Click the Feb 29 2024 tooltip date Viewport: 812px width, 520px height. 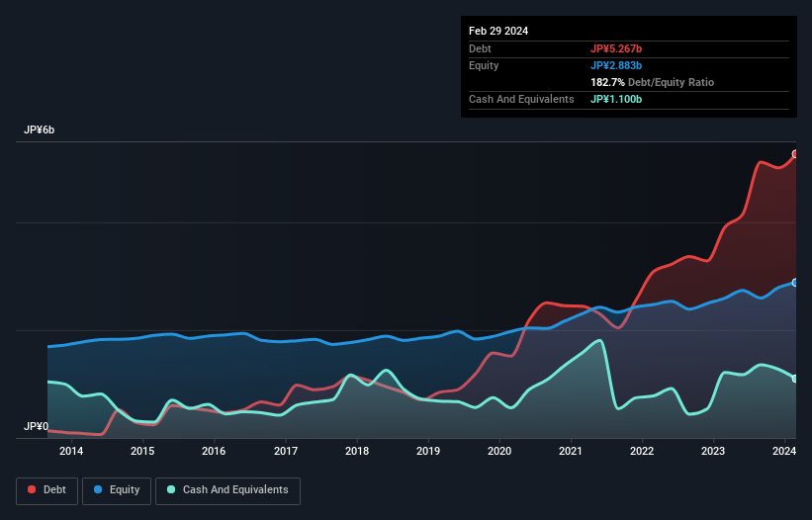click(x=498, y=31)
